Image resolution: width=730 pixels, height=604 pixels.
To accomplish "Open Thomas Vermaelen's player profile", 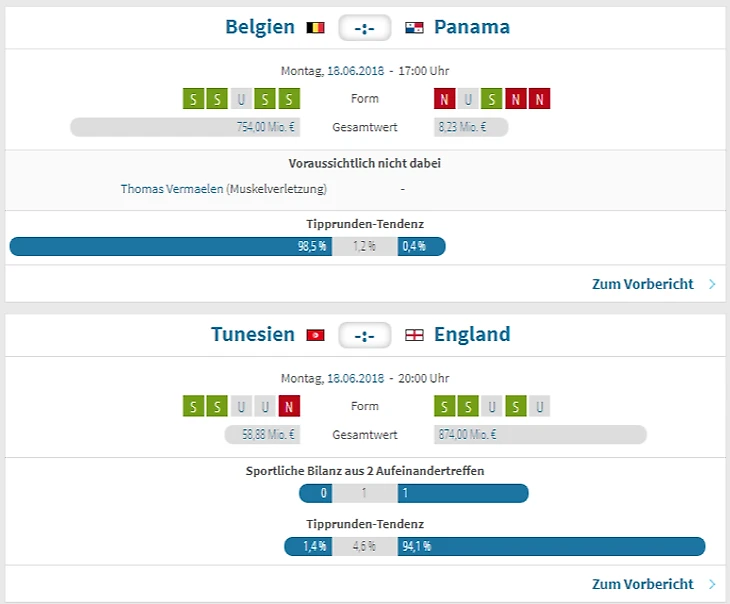I will (x=171, y=188).
